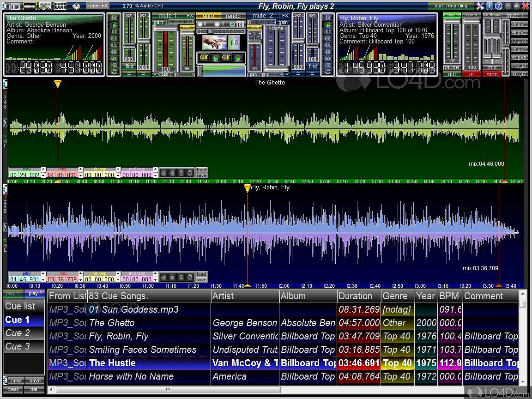This screenshot has height=399, width=532.
Task: Click the down arrow of the deck 1 mix time stepper
Action: coord(80,176)
